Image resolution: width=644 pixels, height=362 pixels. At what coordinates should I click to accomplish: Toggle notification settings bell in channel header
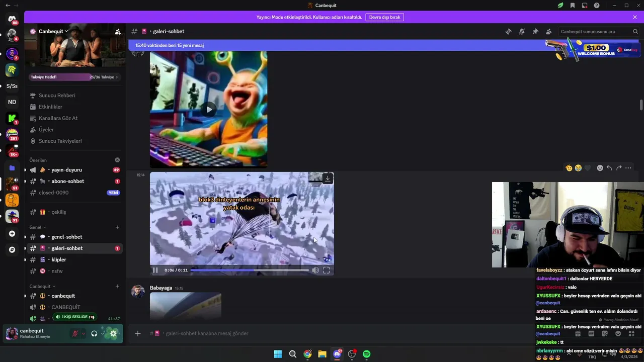click(522, 32)
